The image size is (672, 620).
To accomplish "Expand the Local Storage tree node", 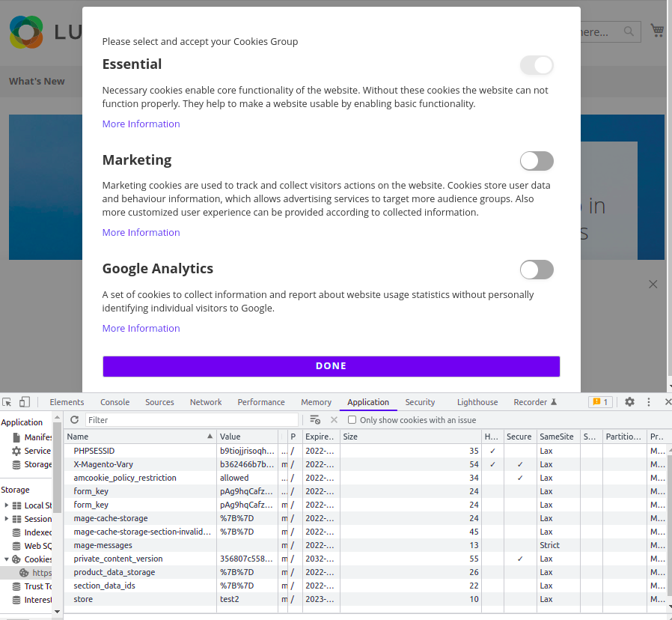I will (7, 505).
